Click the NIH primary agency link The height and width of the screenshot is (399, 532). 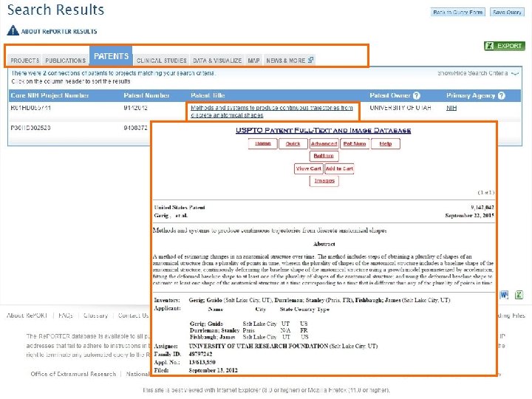(x=451, y=108)
